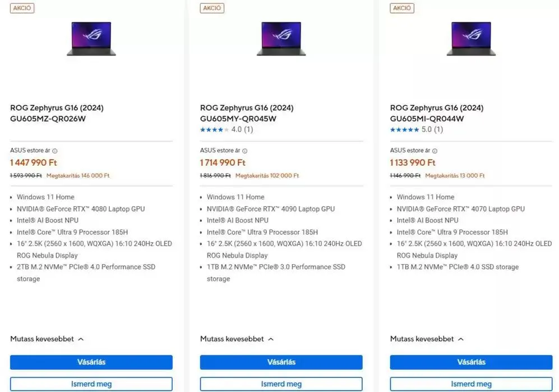This screenshot has height=392, width=559.
Task: Click AKCIÓ badge on GU605MI-QR044W card
Action: click(x=402, y=8)
